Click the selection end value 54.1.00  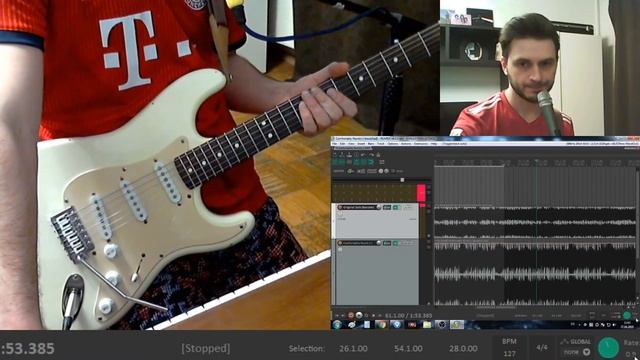coord(408,349)
